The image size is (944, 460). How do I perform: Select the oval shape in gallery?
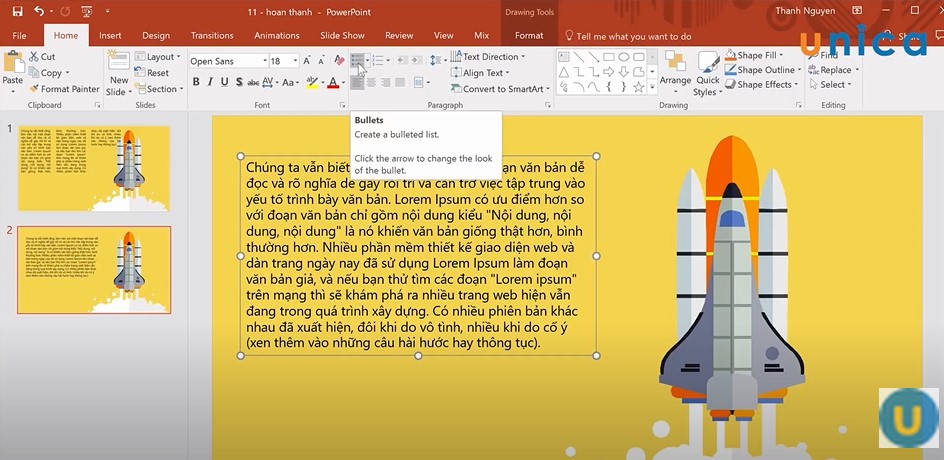point(624,57)
